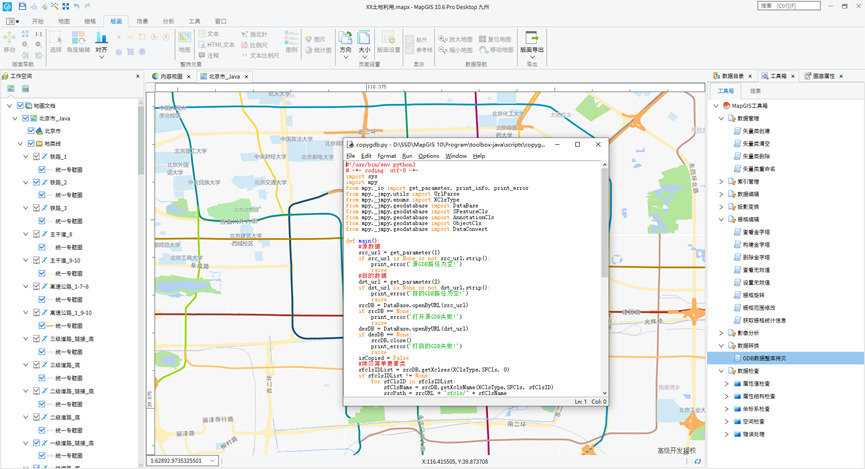Open the Run menu in copygdb.py window
The image size is (865, 469).
click(x=407, y=156)
